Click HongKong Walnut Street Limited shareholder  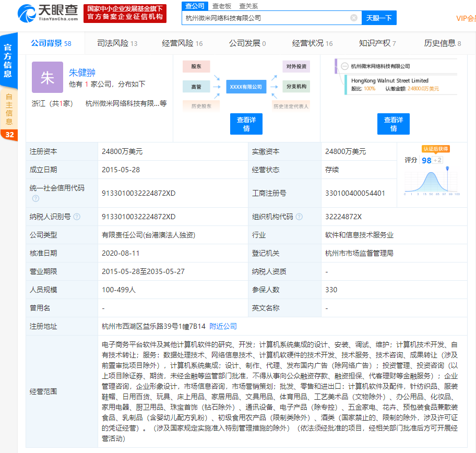(x=390, y=80)
